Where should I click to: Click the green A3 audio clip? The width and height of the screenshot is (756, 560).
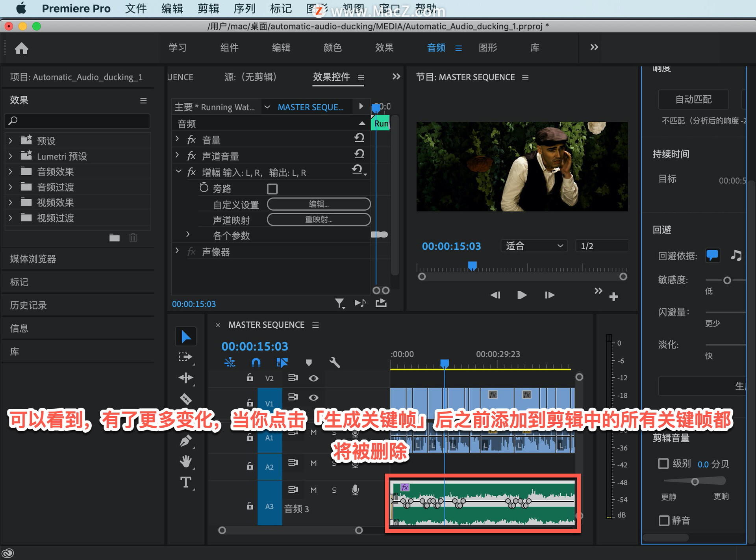[x=483, y=504]
